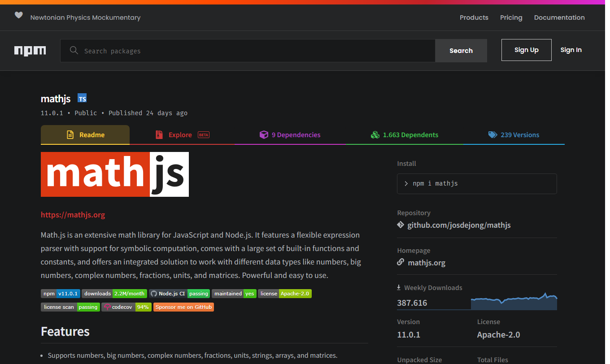Click the magnifier icon in the search box
The height and width of the screenshot is (364, 610).
pos(74,50)
